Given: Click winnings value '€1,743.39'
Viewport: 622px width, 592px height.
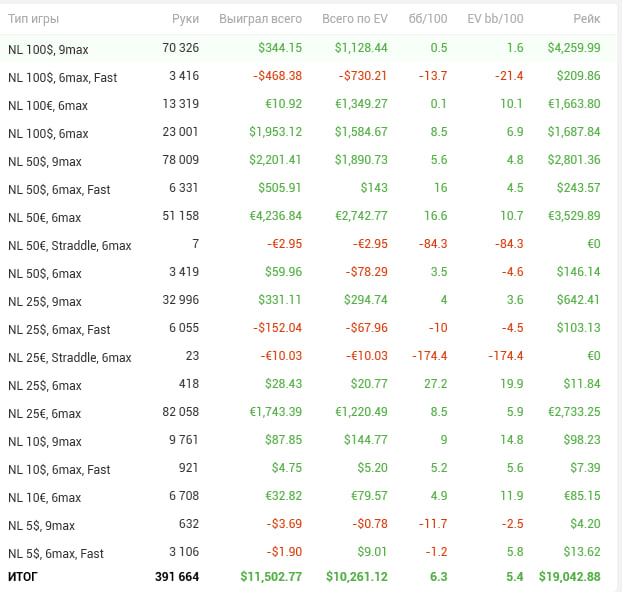Looking at the screenshot, I should (276, 412).
